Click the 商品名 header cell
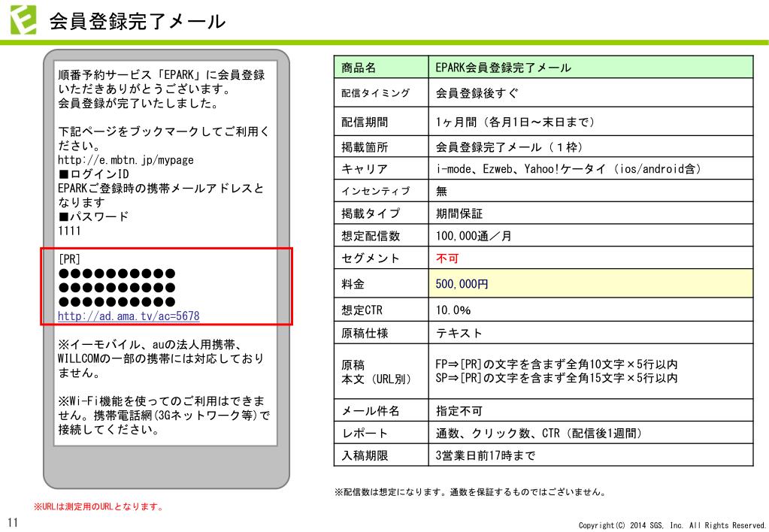769x532 pixels. pyautogui.click(x=381, y=67)
